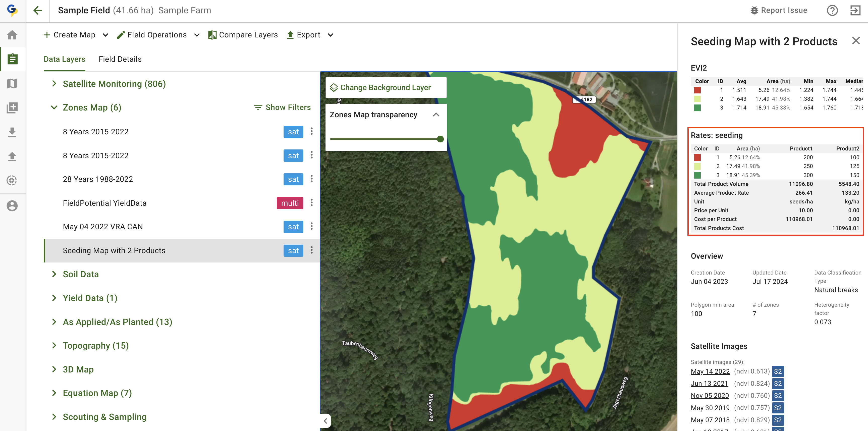Expand Satellite Monitoring section
Screen dimensions: 868x431
click(54, 84)
